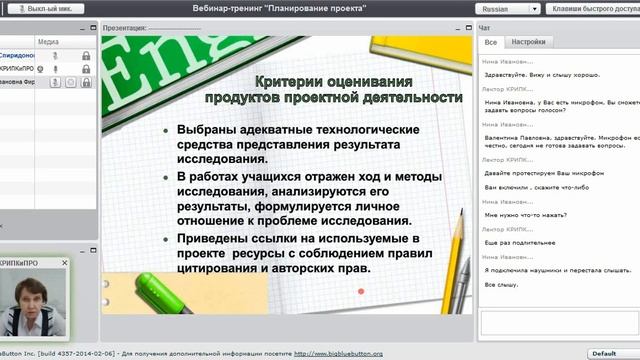Minimize the webcam panel

[x=82, y=251]
